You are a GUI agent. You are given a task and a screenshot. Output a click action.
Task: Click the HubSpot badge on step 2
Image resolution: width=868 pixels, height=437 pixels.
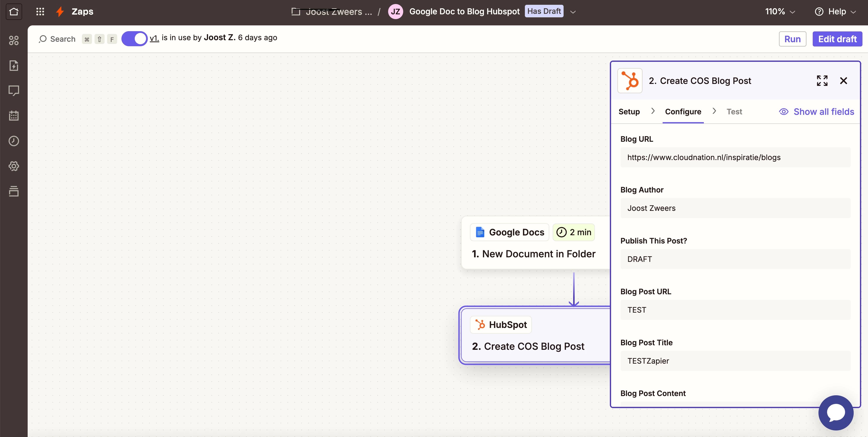[x=501, y=325]
